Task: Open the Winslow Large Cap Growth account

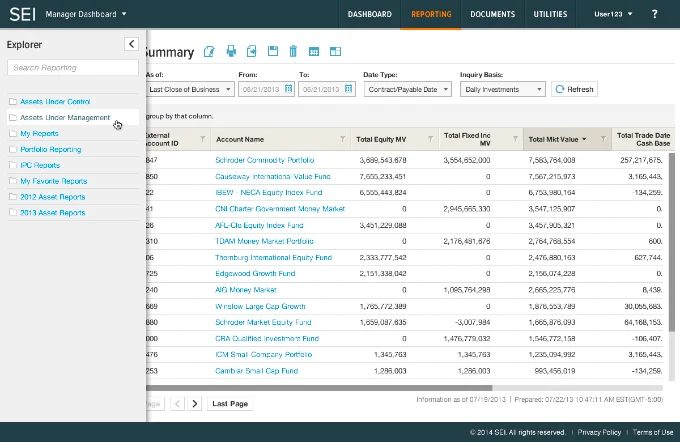Action: (x=260, y=306)
